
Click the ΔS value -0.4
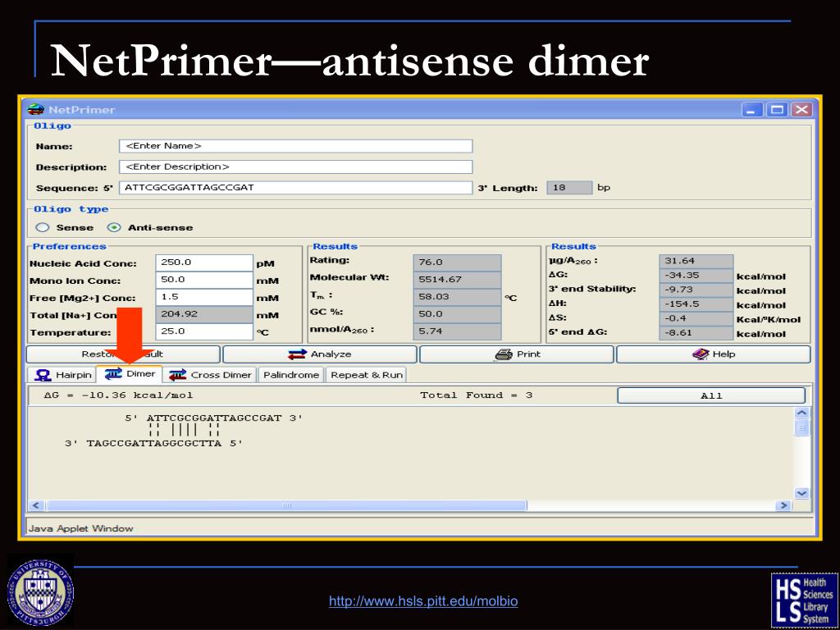(x=696, y=319)
